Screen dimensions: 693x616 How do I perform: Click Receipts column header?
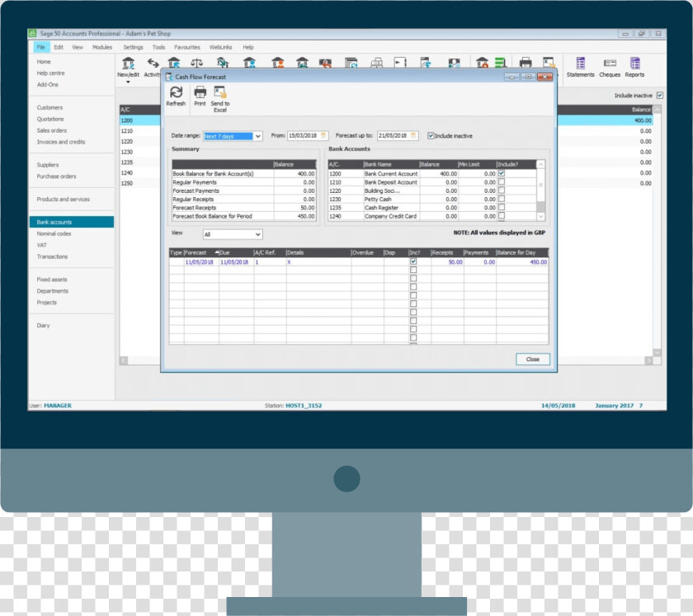447,252
